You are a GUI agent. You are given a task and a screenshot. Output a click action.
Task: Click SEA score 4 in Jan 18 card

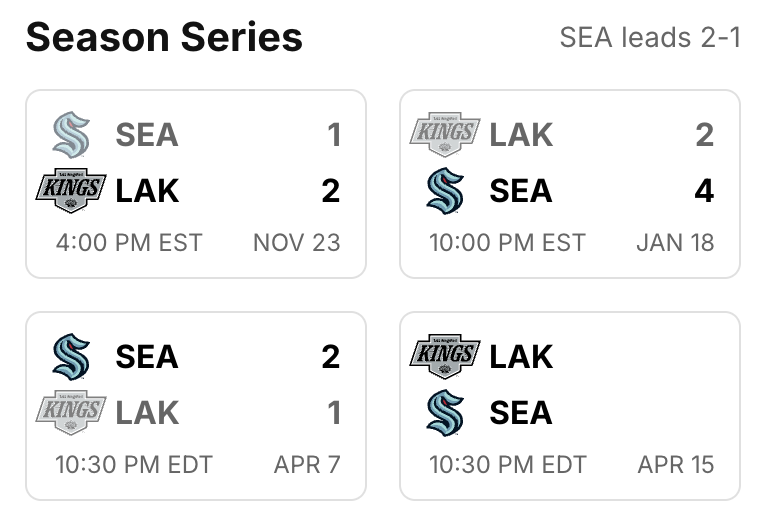pyautogui.click(x=704, y=191)
